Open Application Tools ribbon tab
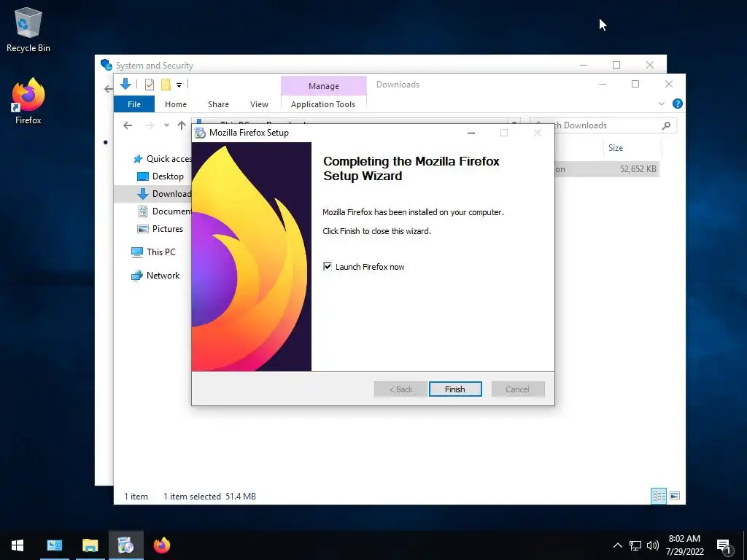Image resolution: width=747 pixels, height=560 pixels. click(323, 104)
